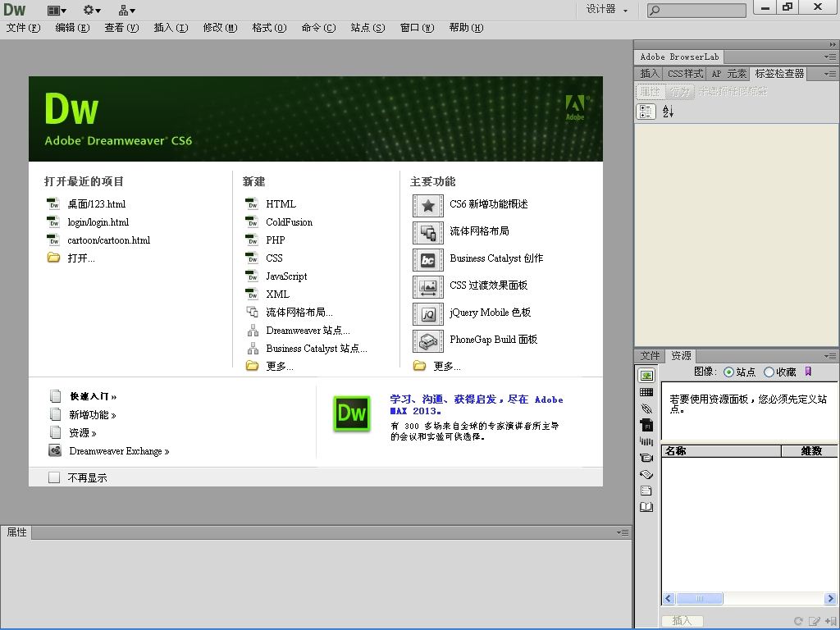Screen dimensions: 840x630
Task: Open the 站点(S) menu
Action: (368, 28)
